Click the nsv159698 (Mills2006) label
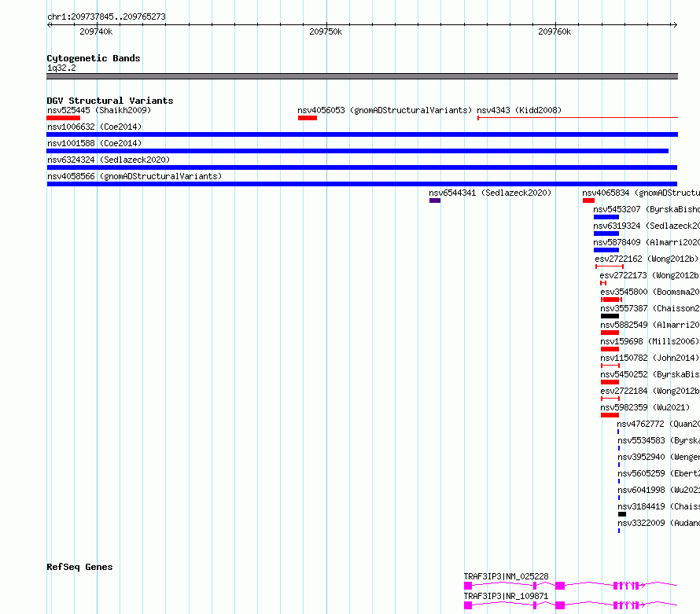The image size is (700, 614). 650,341
